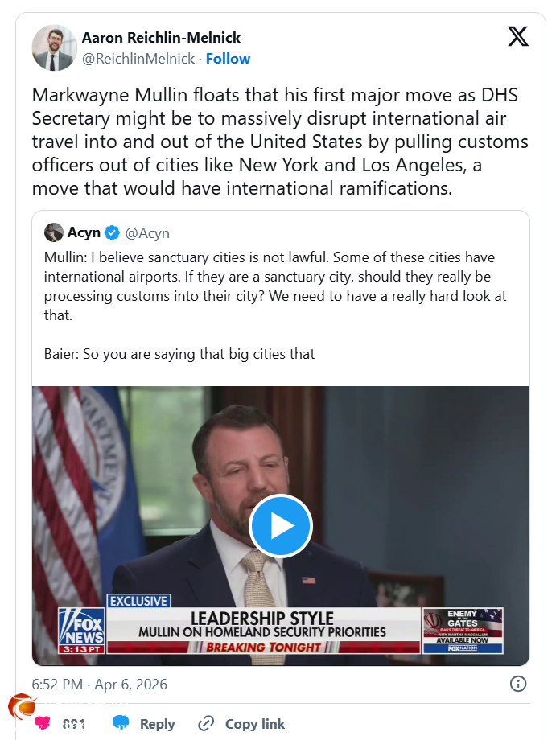Screen dimensions: 560x740
Task: Open the @ReichlinMelnick handle link
Action: pyautogui.click(x=138, y=59)
